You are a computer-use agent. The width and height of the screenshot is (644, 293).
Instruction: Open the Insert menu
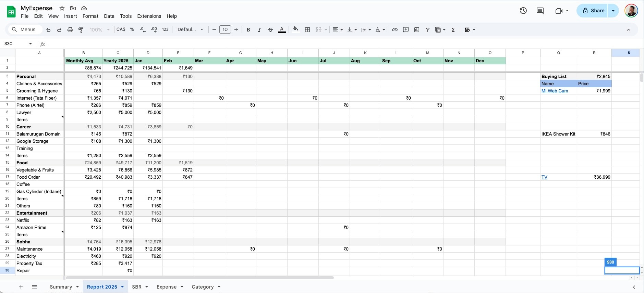[x=71, y=16]
